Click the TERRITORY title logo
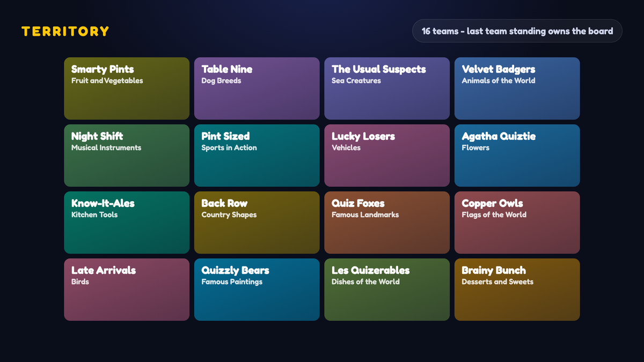Viewport: 644px width, 362px height. (x=65, y=31)
